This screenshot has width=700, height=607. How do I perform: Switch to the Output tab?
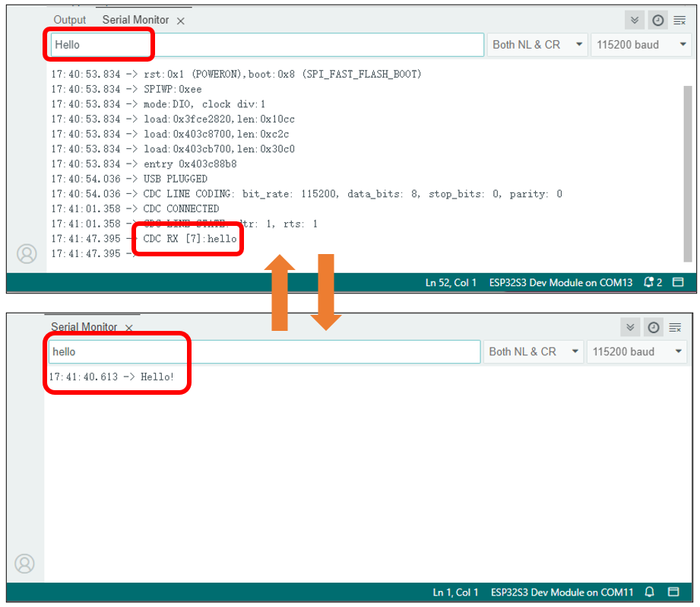70,20
